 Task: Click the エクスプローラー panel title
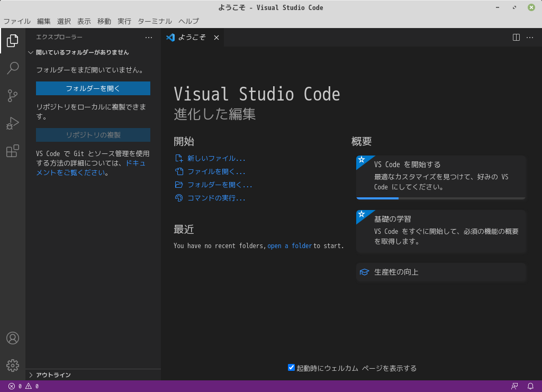[x=59, y=38]
